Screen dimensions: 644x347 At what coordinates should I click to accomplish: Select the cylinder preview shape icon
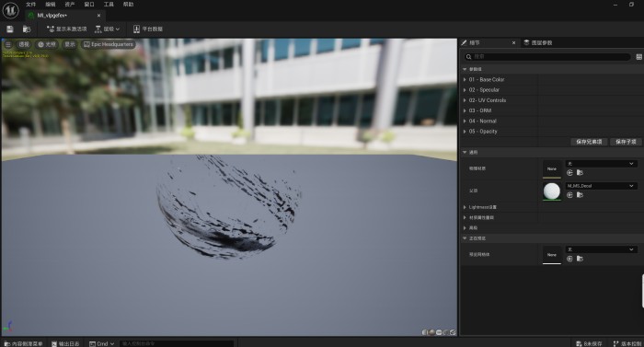pyautogui.click(x=425, y=332)
